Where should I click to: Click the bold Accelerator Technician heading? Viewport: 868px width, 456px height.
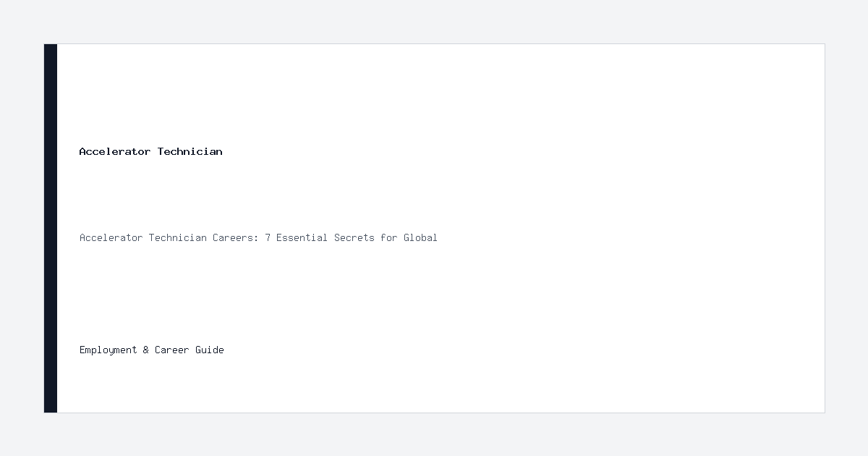click(150, 151)
